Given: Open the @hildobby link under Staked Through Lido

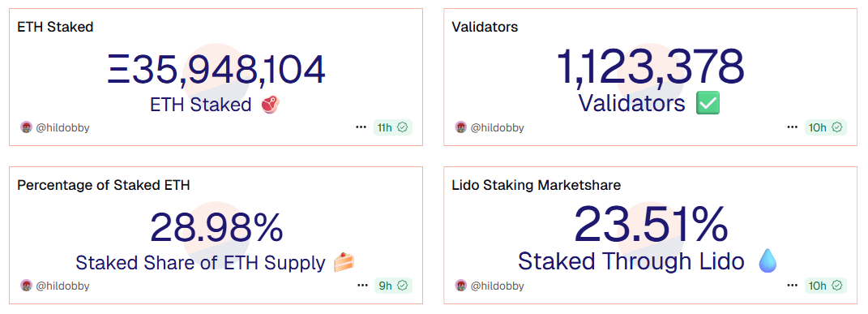Looking at the screenshot, I should coord(497,286).
